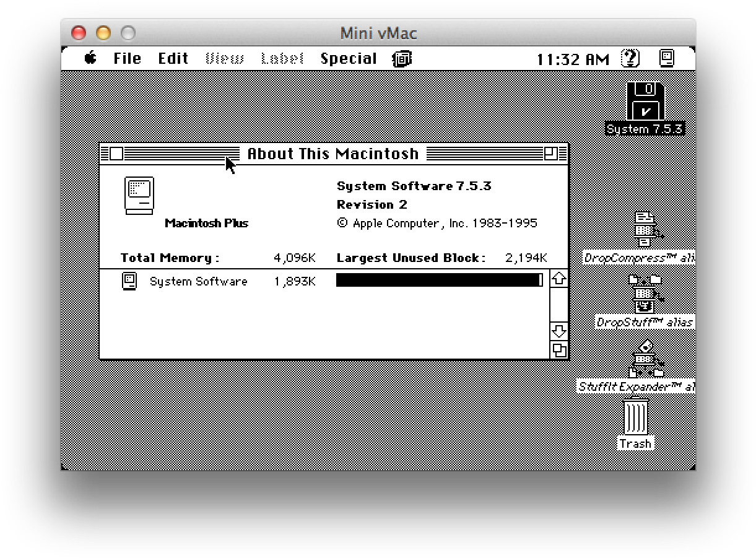Viewport: 756px width, 558px height.
Task: Click the Largest Unused Block label
Action: (411, 258)
